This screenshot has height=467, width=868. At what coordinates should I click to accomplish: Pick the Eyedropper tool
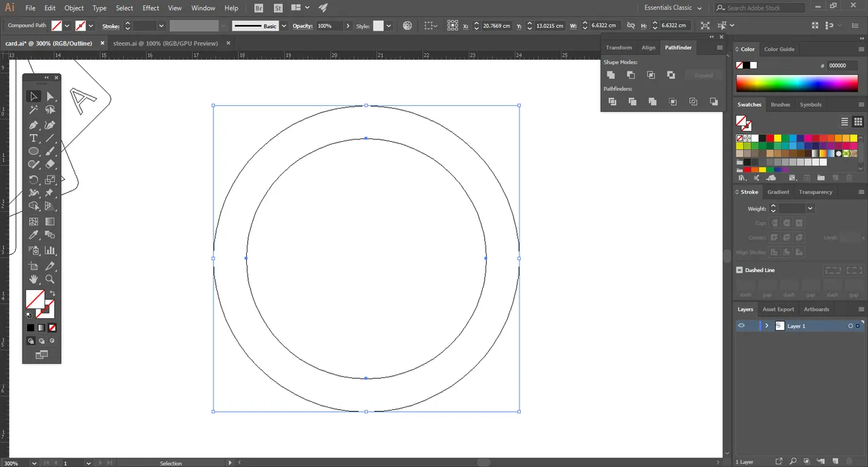pyautogui.click(x=33, y=235)
